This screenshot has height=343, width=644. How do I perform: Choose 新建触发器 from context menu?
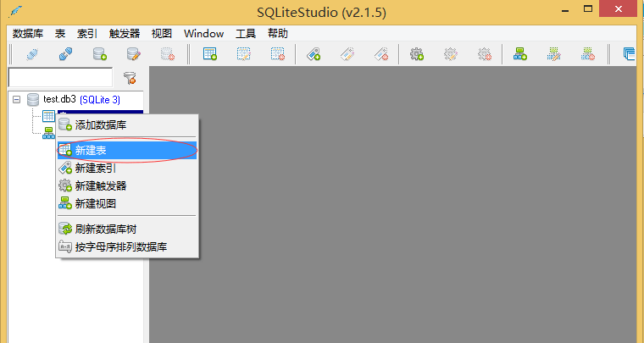point(127,185)
